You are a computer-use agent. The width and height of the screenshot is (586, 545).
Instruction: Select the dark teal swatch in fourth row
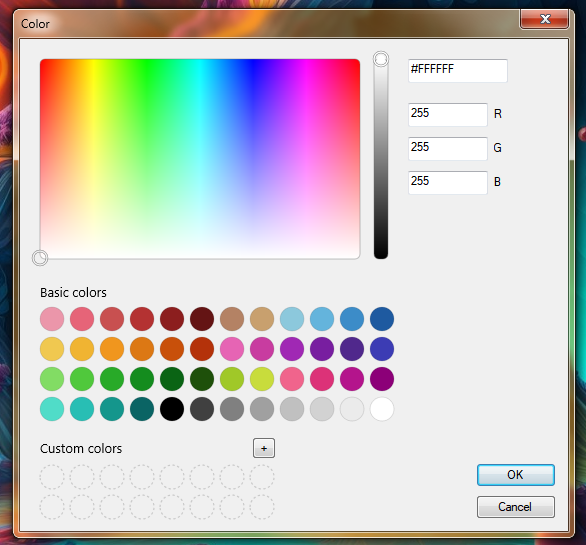pyautogui.click(x=142, y=409)
